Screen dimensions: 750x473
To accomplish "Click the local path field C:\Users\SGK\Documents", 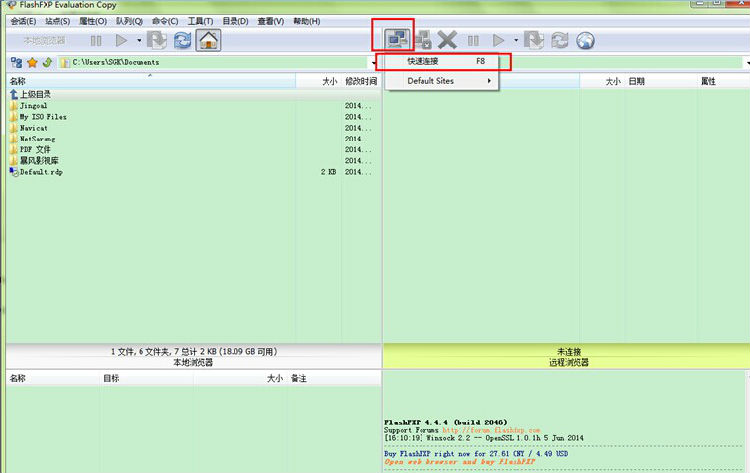I will (x=200, y=62).
